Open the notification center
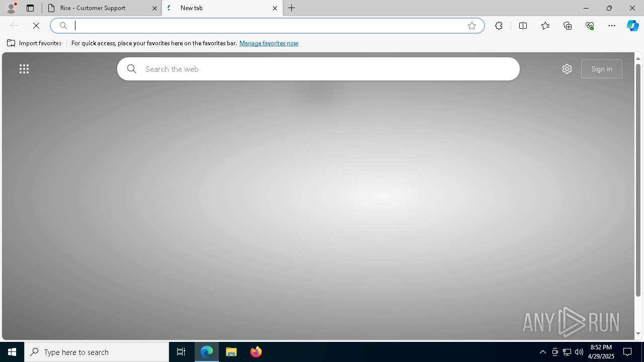 [627, 352]
